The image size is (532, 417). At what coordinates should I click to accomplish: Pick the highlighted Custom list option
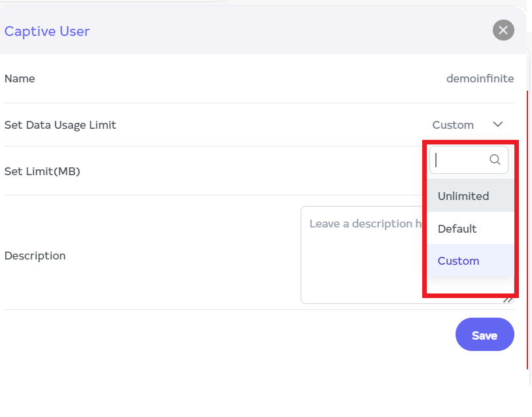(459, 261)
